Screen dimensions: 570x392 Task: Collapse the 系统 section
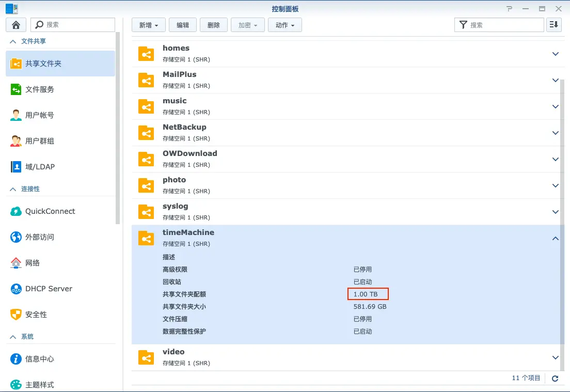click(x=13, y=337)
